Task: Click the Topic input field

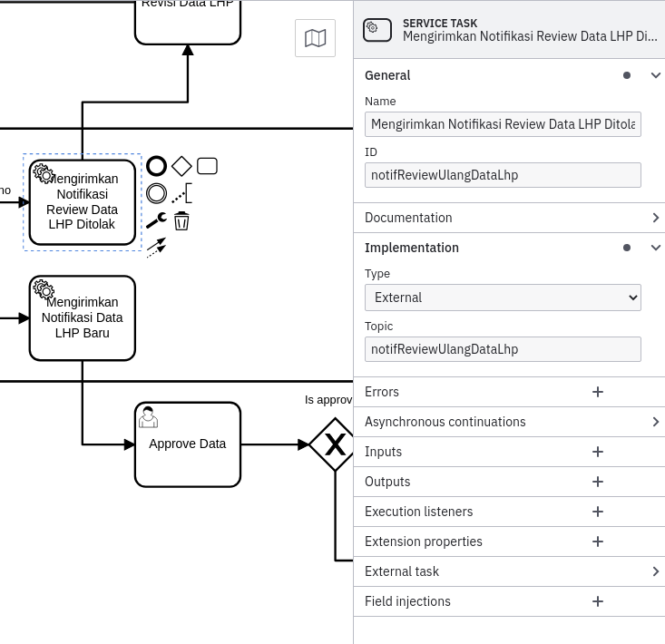Action: pyautogui.click(x=503, y=349)
